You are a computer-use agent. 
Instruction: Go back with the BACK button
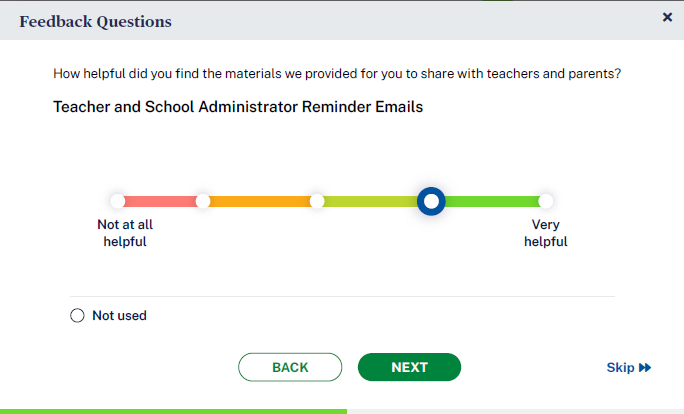(x=290, y=367)
